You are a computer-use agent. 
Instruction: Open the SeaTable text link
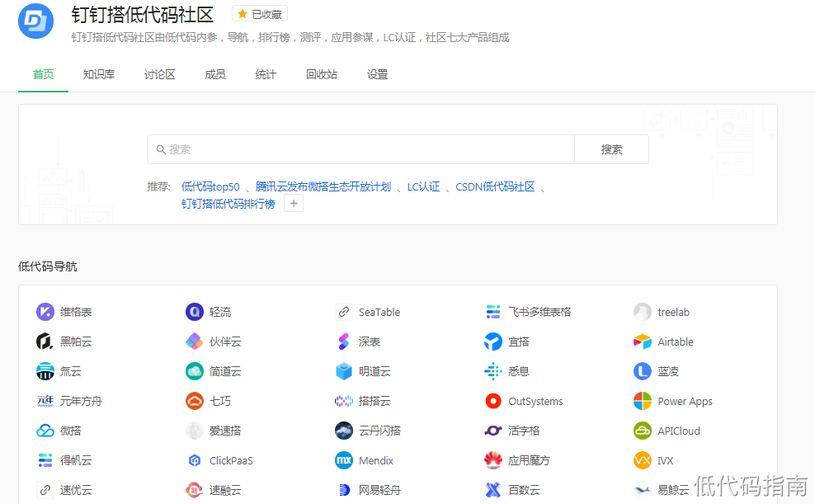(379, 313)
